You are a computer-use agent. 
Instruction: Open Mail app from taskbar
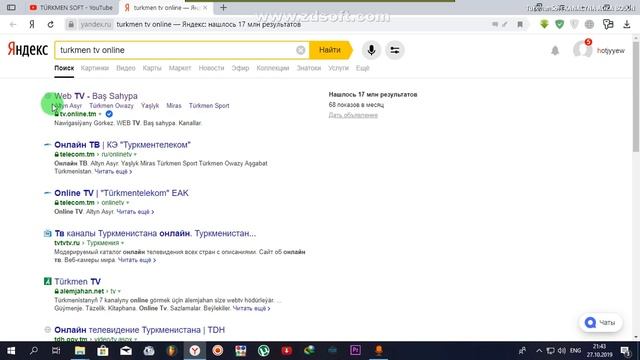point(126,351)
